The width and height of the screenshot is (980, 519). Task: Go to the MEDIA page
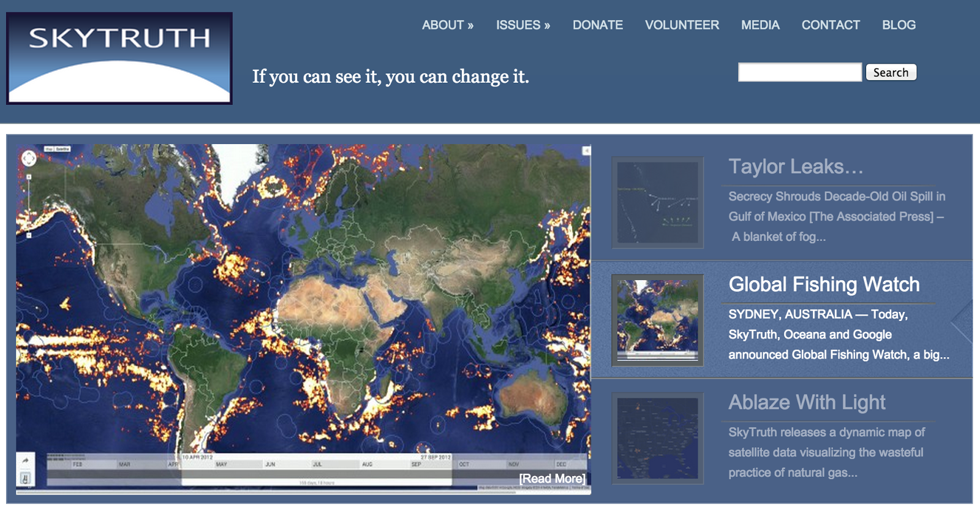tap(760, 25)
